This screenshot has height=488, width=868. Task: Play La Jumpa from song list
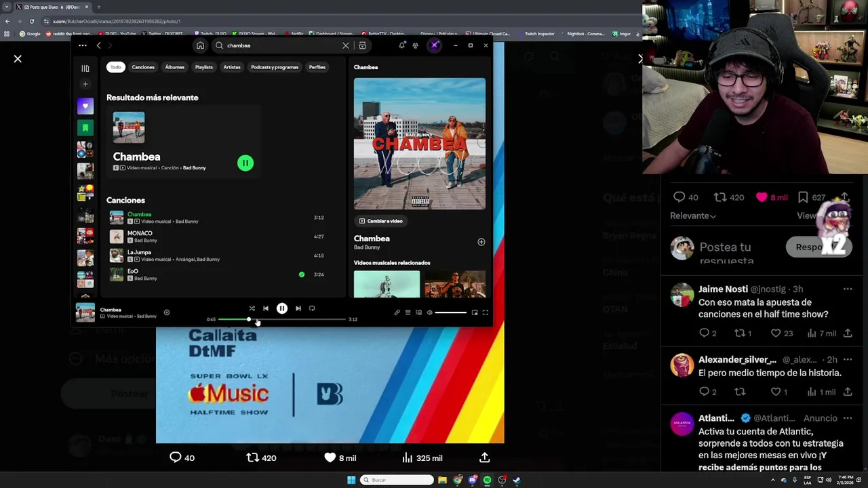(x=217, y=256)
